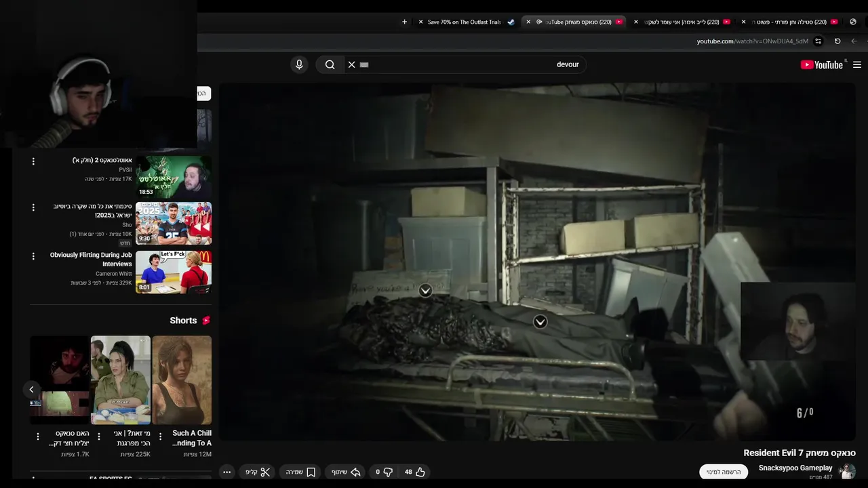Open the Sho 2025 recap video thumbnail
This screenshot has height=488, width=868.
point(174,223)
